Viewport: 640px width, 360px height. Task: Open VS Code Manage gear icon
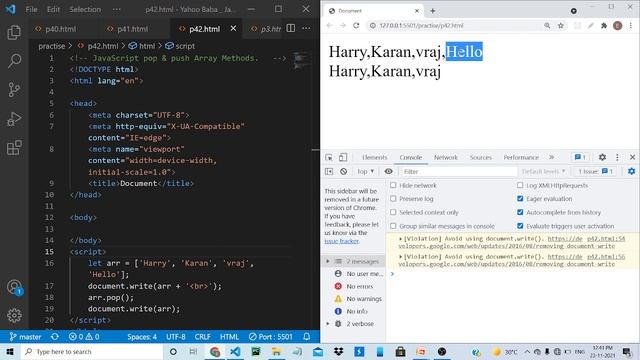[14, 315]
